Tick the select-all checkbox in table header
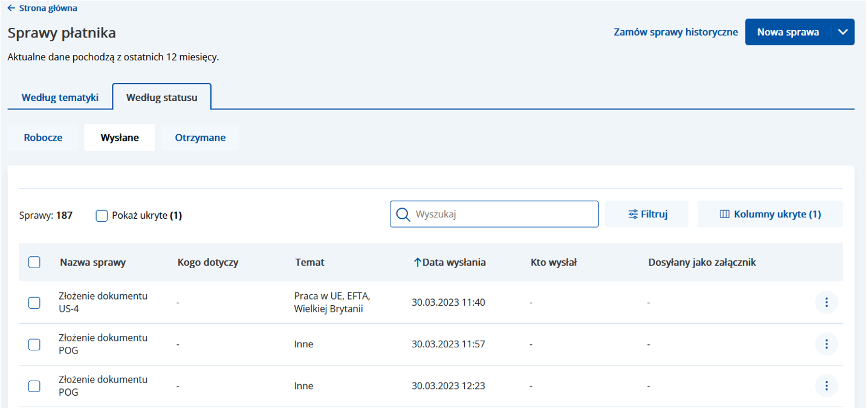This screenshot has width=868, height=409. click(34, 262)
